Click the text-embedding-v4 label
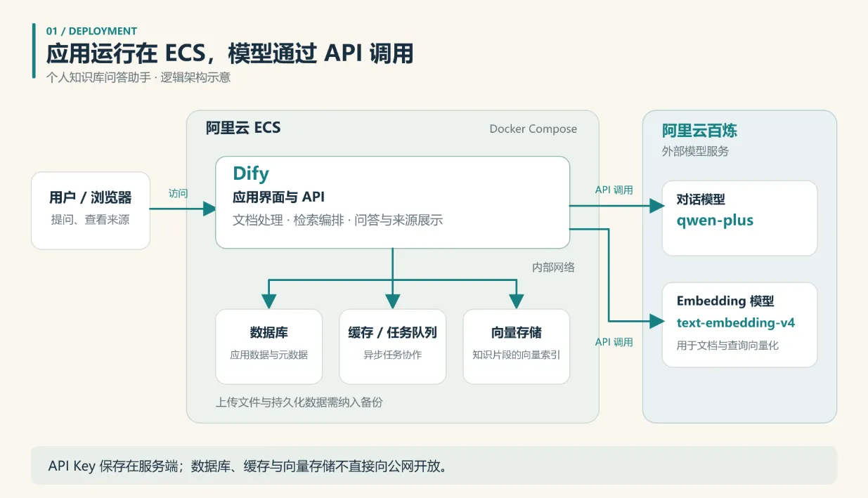 click(736, 323)
